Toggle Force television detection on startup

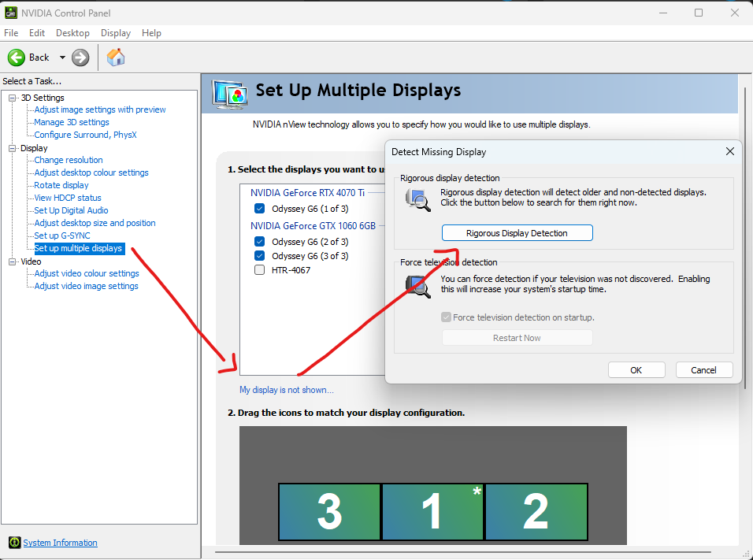click(x=446, y=317)
